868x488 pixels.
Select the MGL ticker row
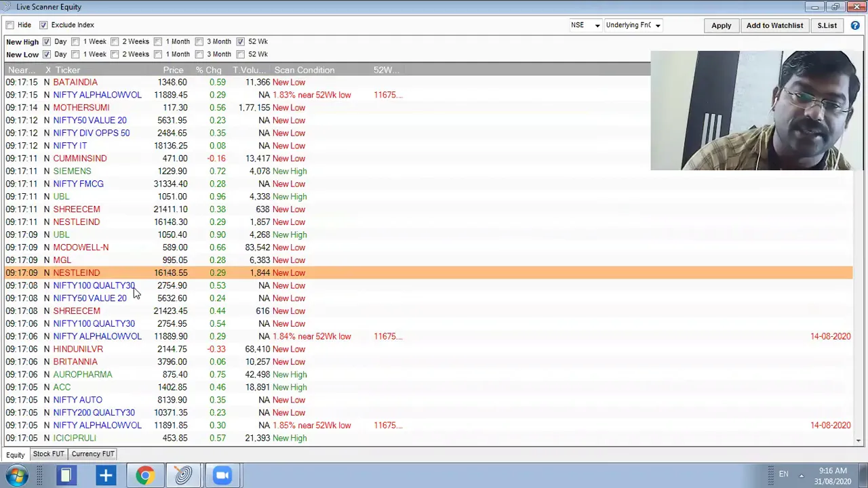point(428,260)
